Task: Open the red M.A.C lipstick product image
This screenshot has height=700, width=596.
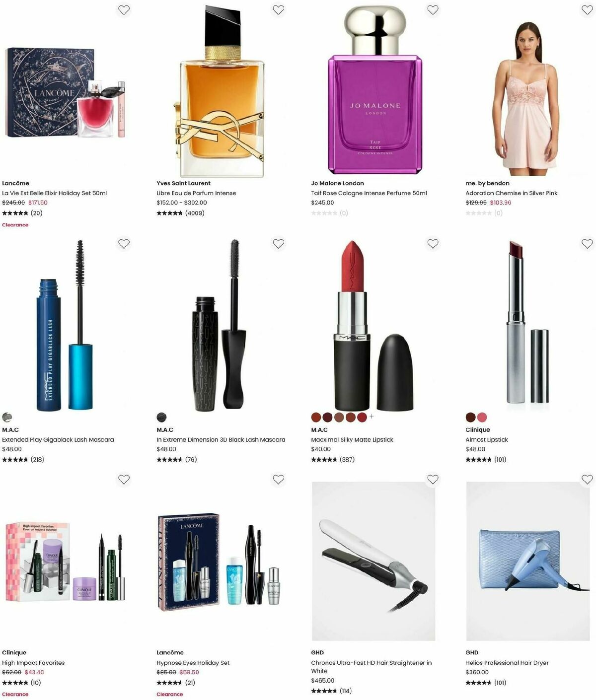Action: (367, 325)
